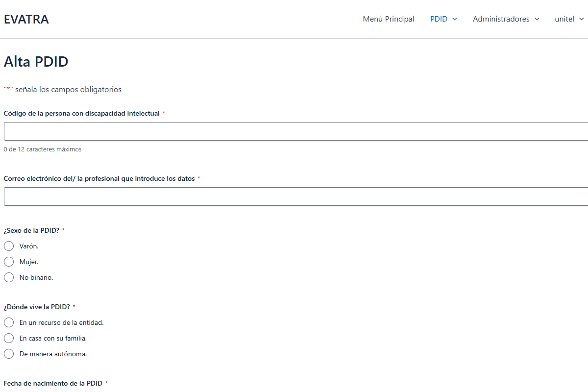Screen dimensions: 588x392
Task: Expand the PDID menu
Action: click(x=443, y=19)
